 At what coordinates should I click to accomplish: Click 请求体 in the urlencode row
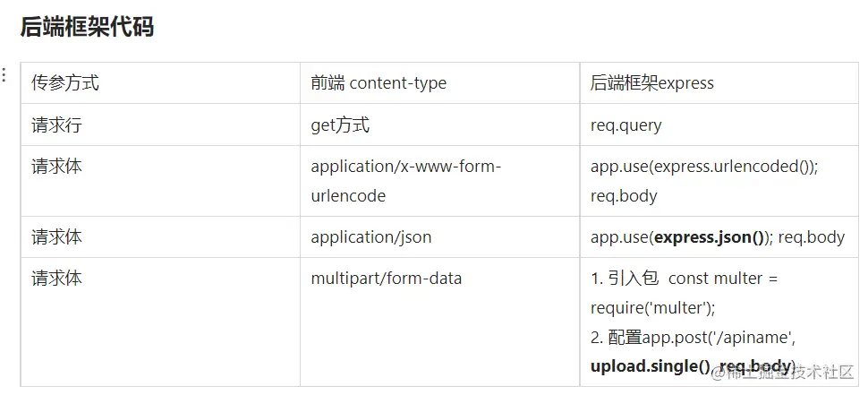coord(56,167)
